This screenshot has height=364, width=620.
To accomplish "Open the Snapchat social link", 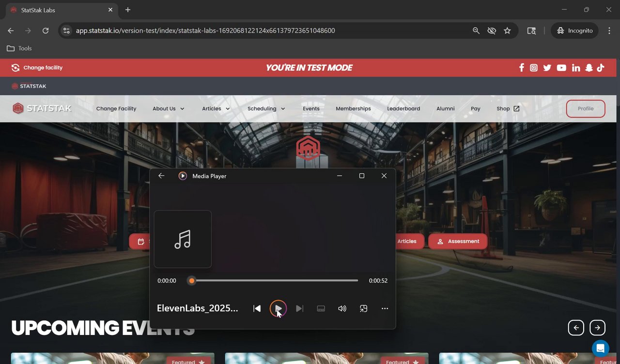I will coord(589,68).
